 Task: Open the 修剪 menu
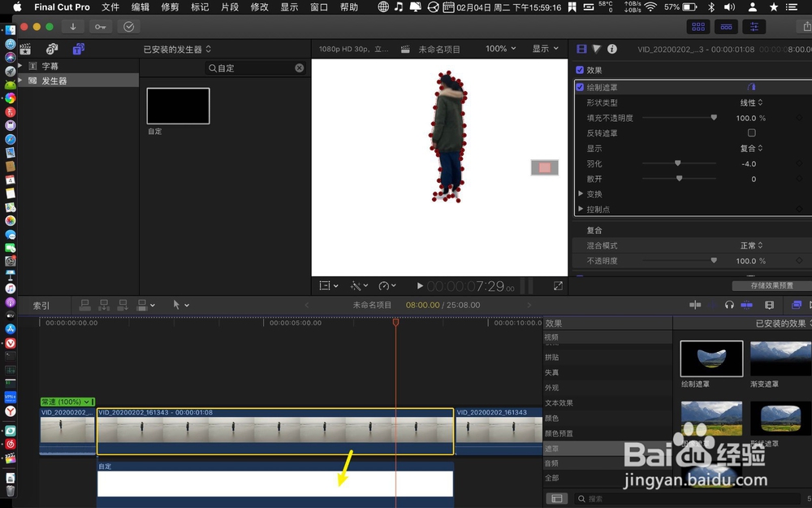[170, 7]
